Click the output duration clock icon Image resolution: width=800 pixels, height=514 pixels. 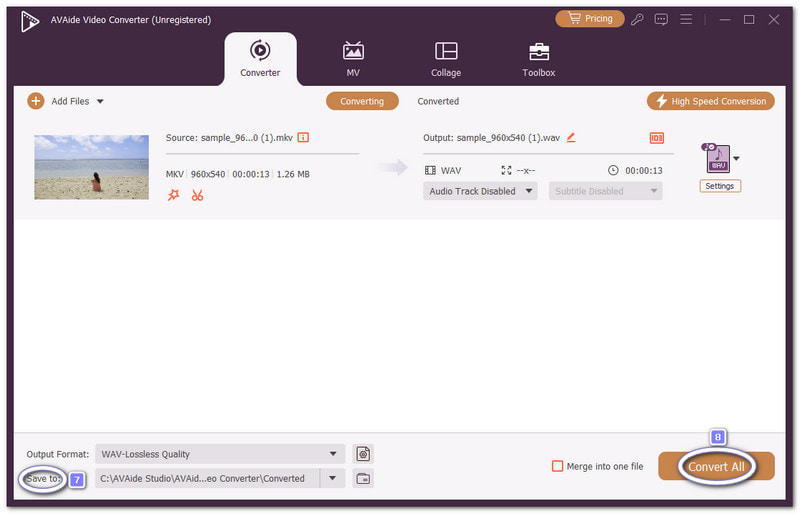(x=613, y=170)
